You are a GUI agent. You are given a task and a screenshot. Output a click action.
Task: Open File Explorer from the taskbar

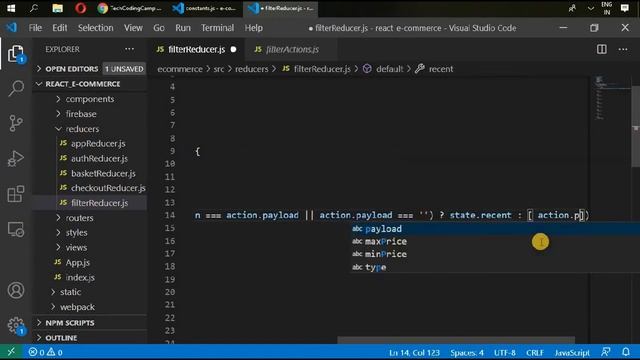coord(58,8)
